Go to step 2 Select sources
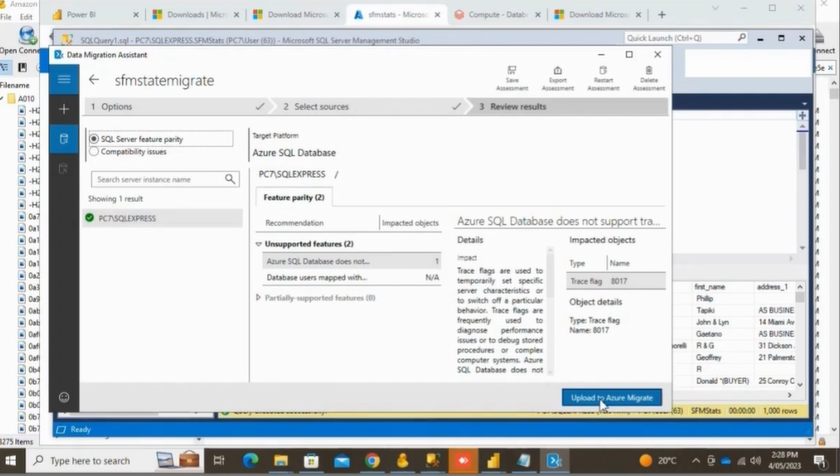 point(370,107)
